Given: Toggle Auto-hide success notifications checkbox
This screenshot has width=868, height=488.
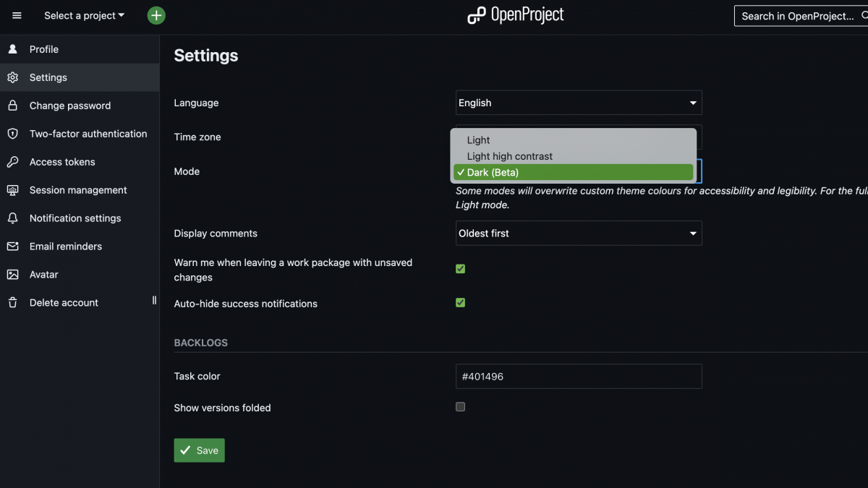Looking at the screenshot, I should click(460, 303).
